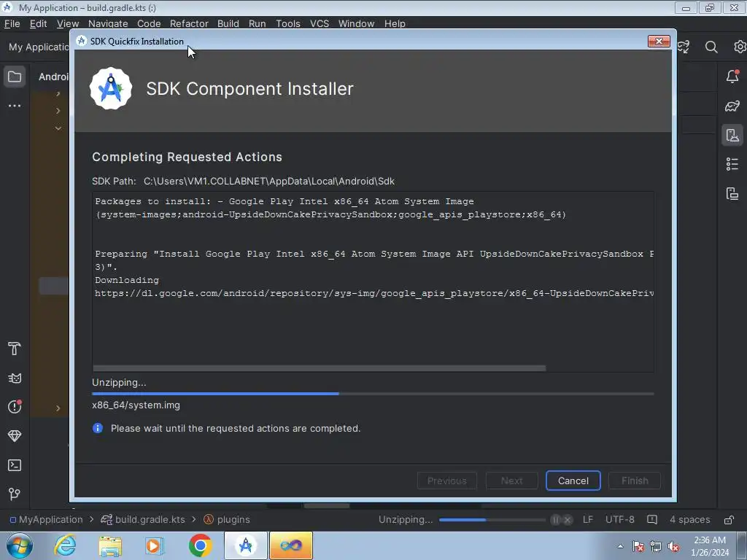Open the App Quality Insights gem icon
The image size is (747, 560).
point(15,436)
